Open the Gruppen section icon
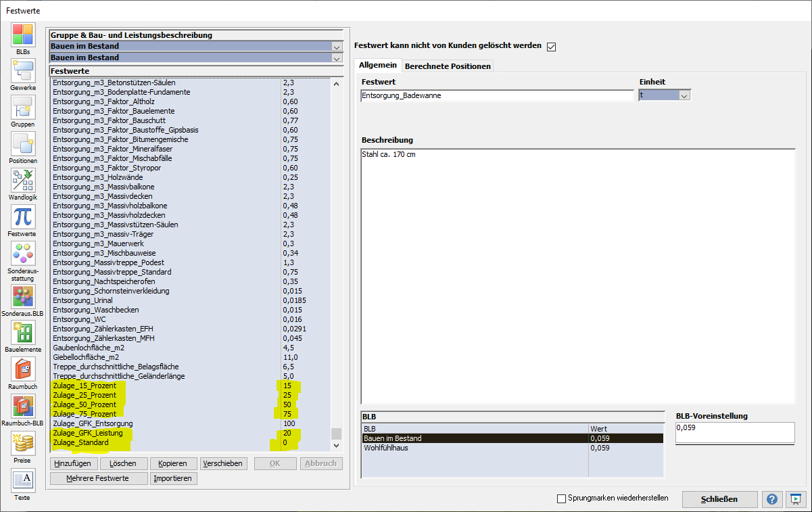Screen dimensions: 812x512 [22, 108]
